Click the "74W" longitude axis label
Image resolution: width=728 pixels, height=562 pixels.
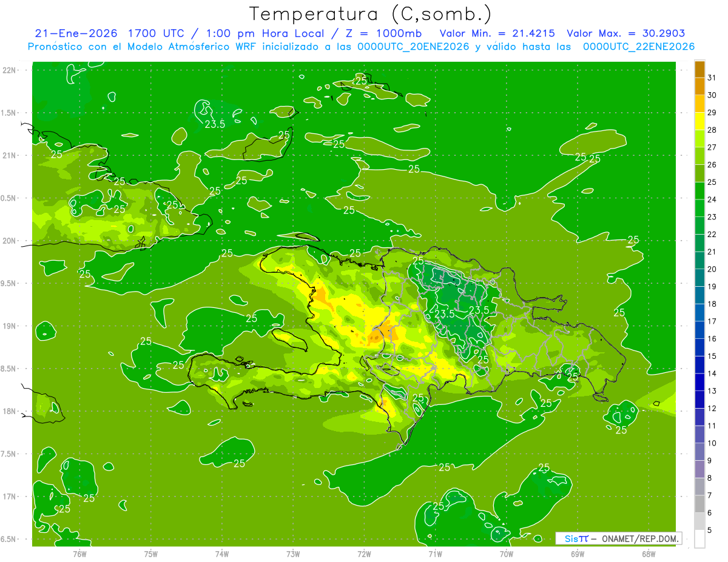point(222,554)
